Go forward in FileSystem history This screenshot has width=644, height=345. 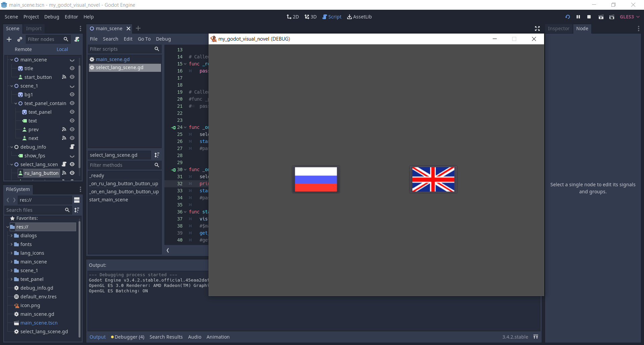pos(14,200)
